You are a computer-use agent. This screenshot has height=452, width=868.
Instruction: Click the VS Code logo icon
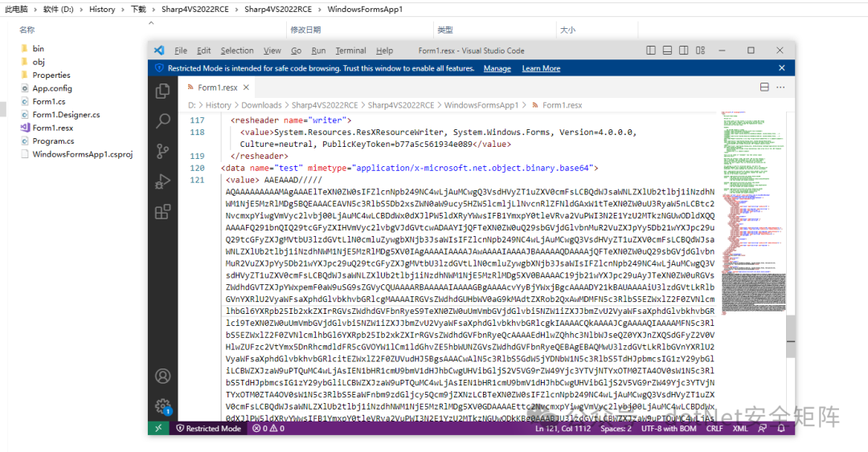(x=159, y=51)
